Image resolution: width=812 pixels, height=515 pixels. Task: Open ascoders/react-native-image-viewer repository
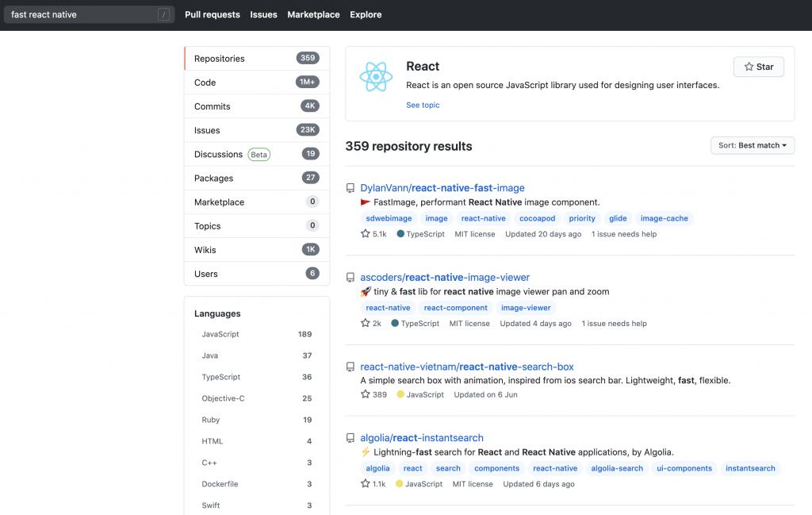coord(445,277)
